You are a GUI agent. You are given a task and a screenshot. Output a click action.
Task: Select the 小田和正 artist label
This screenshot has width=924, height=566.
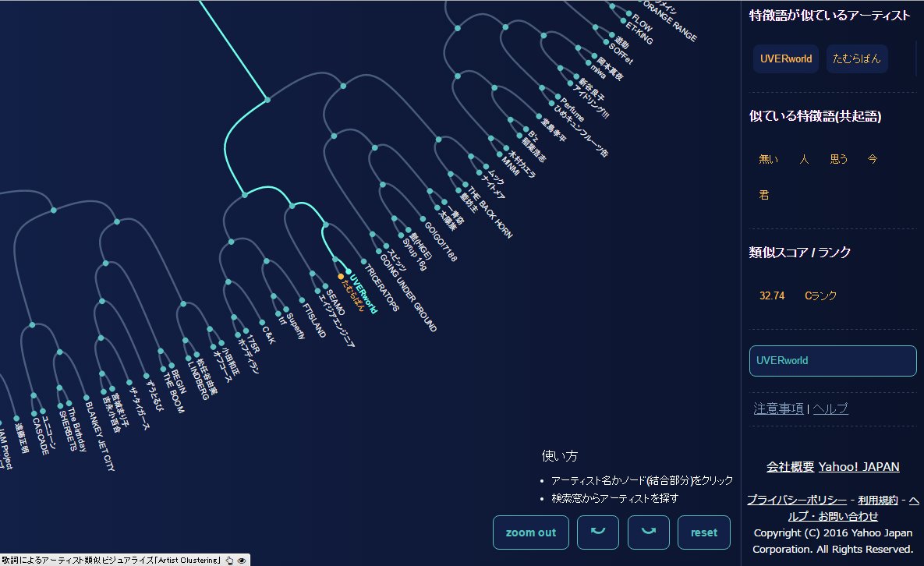[x=230, y=360]
